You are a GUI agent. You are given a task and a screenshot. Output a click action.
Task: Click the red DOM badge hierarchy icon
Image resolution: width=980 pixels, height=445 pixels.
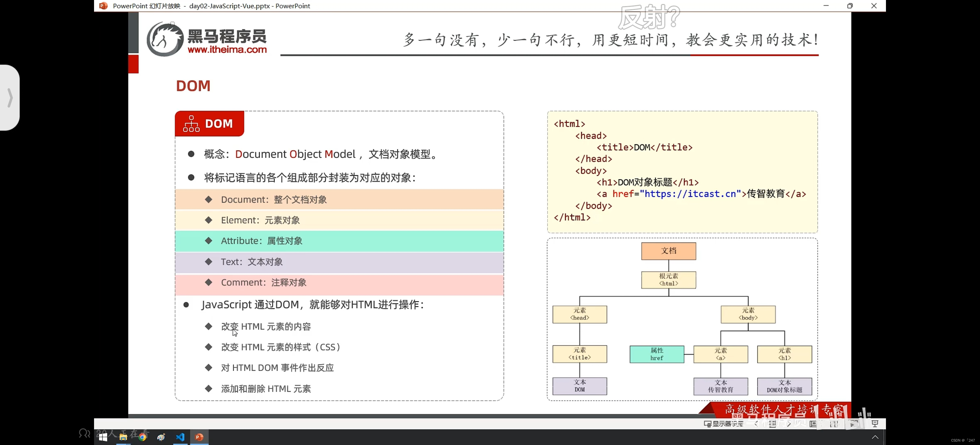coord(191,124)
